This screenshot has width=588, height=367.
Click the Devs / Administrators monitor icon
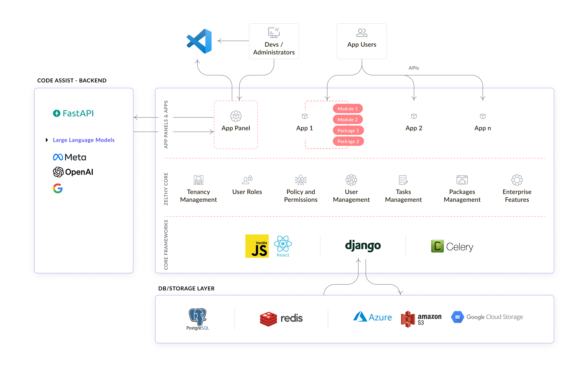click(x=274, y=33)
